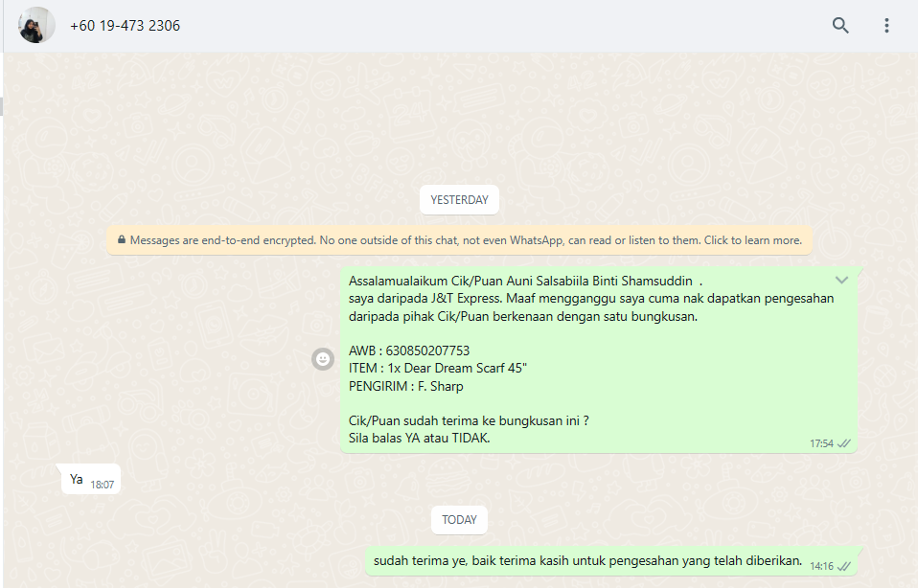Click read receipt ticks on 14:16 message
Viewport: 918px width, 588px height.
[844, 566]
